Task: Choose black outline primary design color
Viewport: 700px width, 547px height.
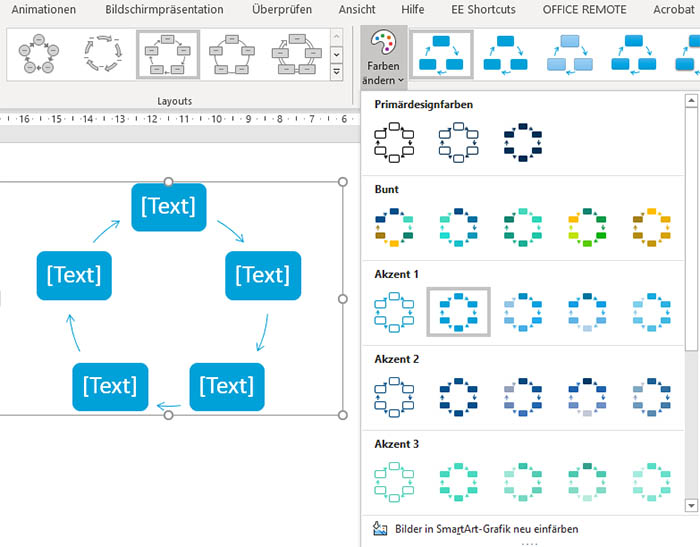Action: (x=394, y=142)
